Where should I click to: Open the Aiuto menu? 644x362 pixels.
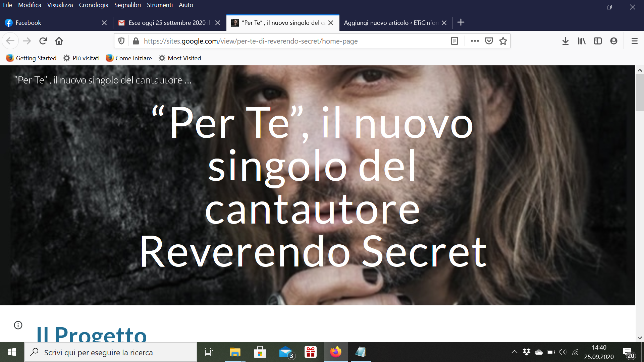click(186, 5)
